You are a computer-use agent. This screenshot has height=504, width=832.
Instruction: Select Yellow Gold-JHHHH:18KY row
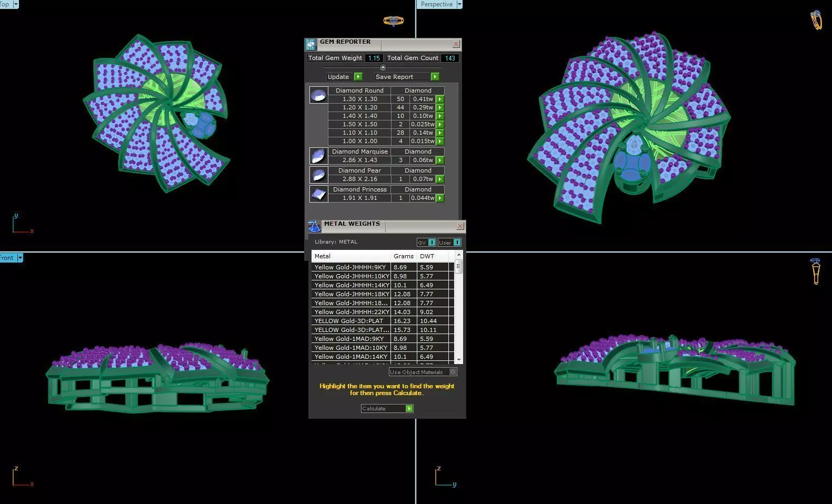(x=383, y=294)
